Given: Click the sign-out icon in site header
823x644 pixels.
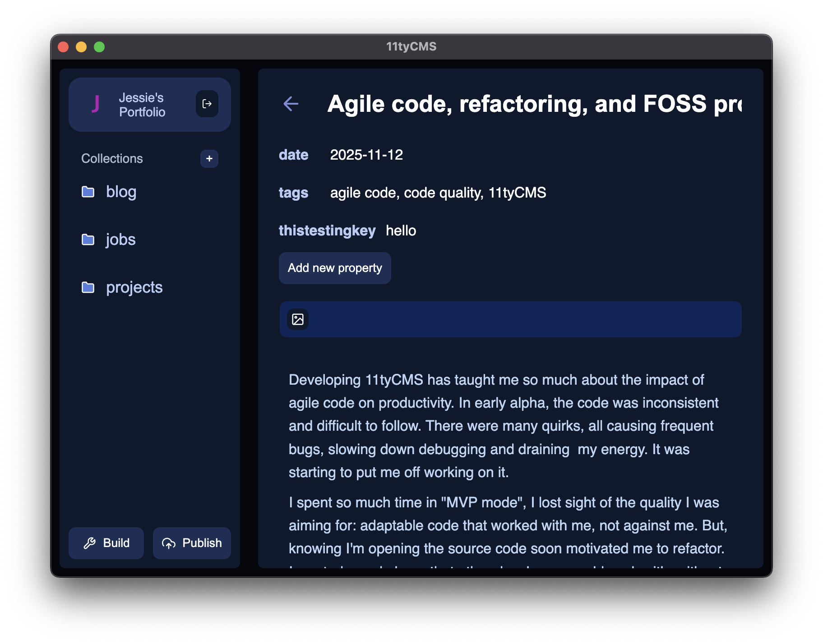Looking at the screenshot, I should [x=207, y=104].
